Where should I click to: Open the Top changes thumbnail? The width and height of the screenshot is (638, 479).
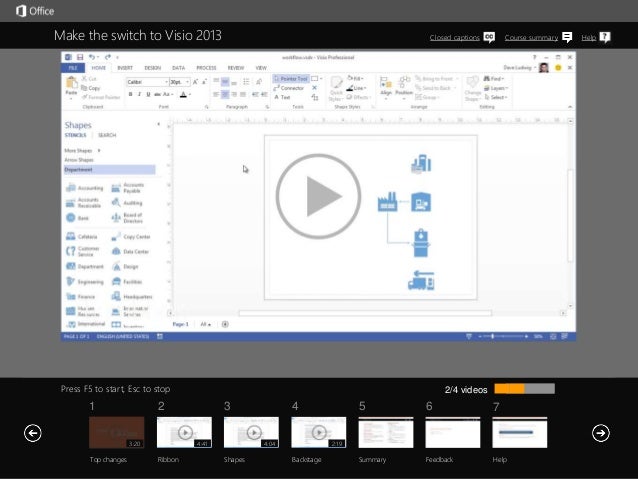pos(116,432)
